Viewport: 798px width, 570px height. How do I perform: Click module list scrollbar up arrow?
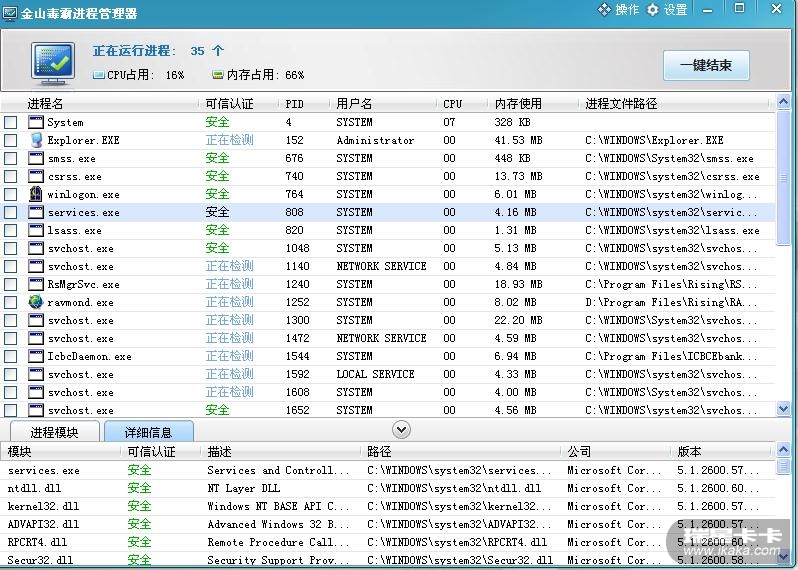[783, 450]
